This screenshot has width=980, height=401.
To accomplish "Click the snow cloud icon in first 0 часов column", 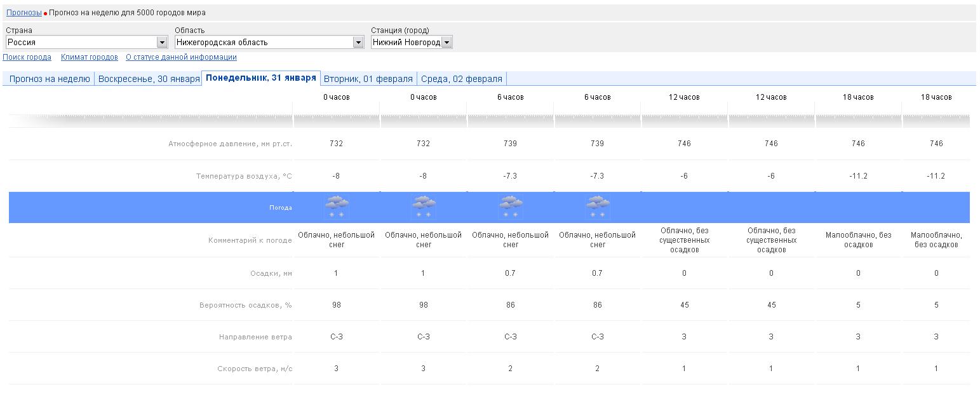I will tap(337, 207).
